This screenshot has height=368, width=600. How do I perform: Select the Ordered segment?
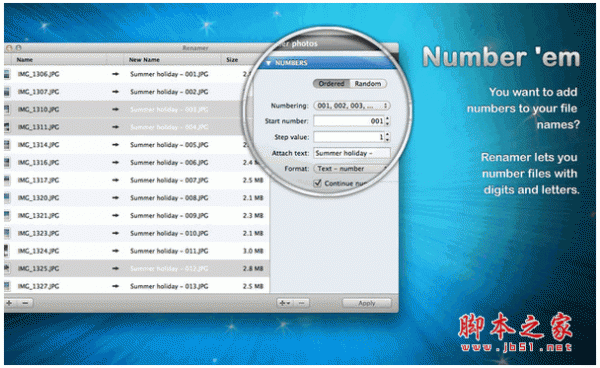pyautogui.click(x=331, y=84)
